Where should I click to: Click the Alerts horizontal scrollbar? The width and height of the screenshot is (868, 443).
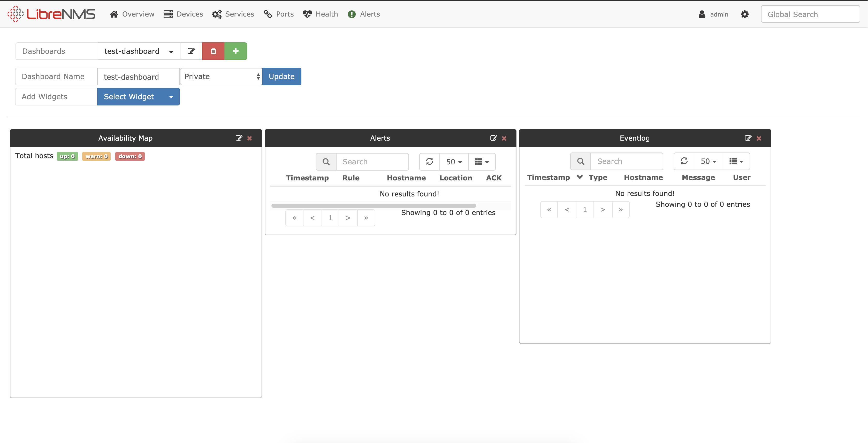[x=373, y=205]
